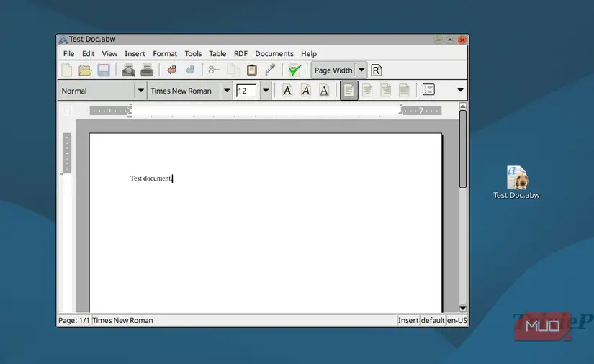Open the Documents menu
The image size is (594, 364).
tap(274, 54)
